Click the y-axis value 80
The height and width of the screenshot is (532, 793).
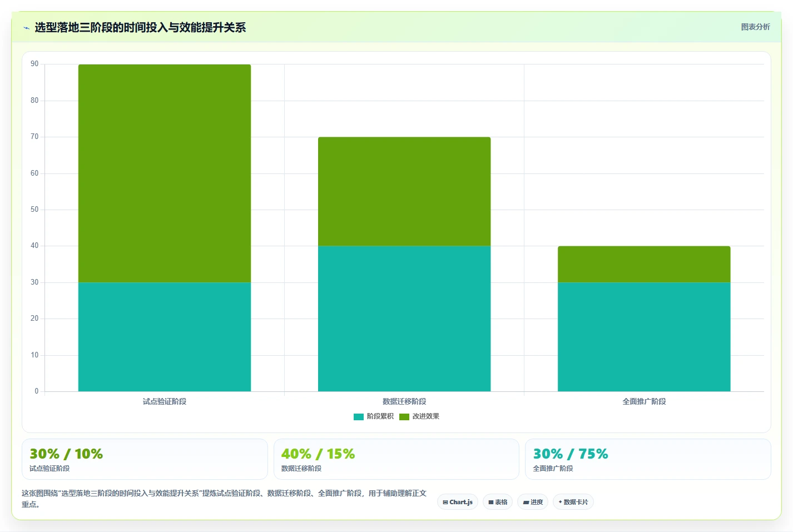click(x=34, y=101)
